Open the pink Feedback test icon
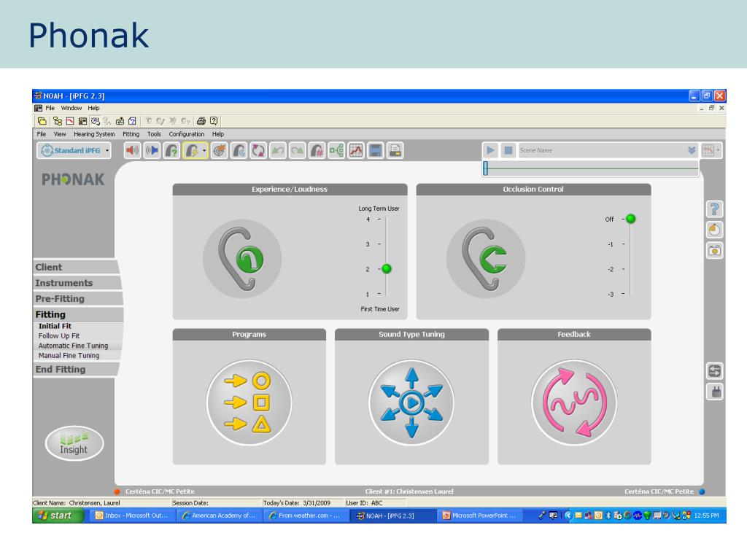Image resolution: width=747 pixels, height=560 pixels. click(574, 402)
